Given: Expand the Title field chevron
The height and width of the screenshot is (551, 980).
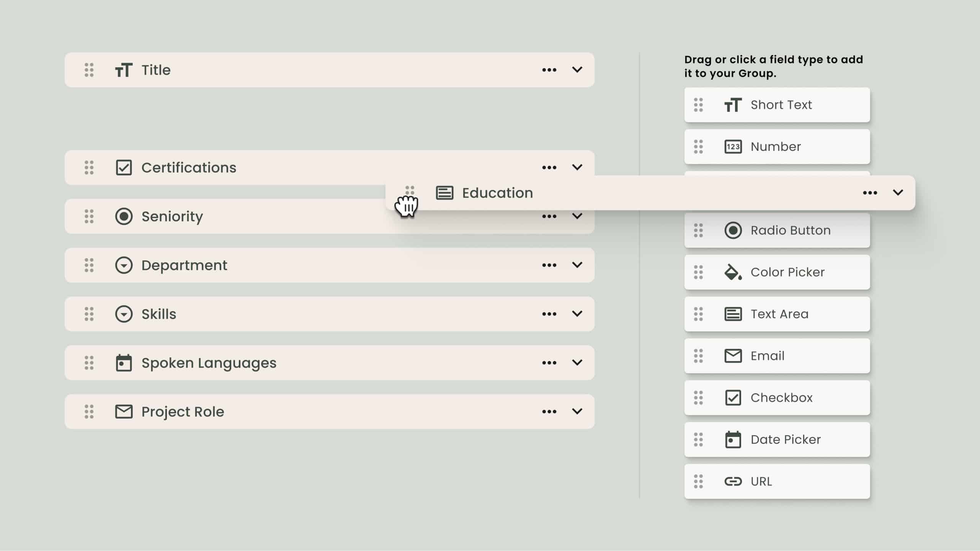Looking at the screenshot, I should [577, 70].
